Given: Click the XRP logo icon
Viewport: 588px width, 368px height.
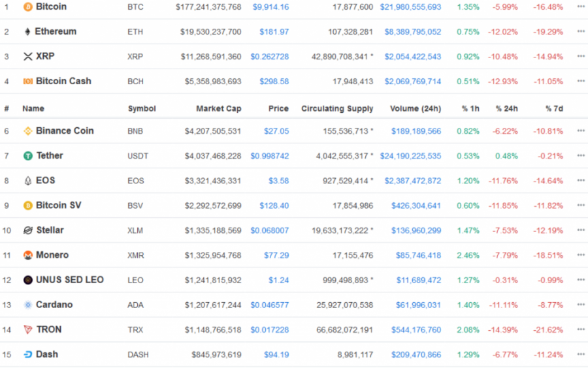Looking at the screenshot, I should click(27, 57).
